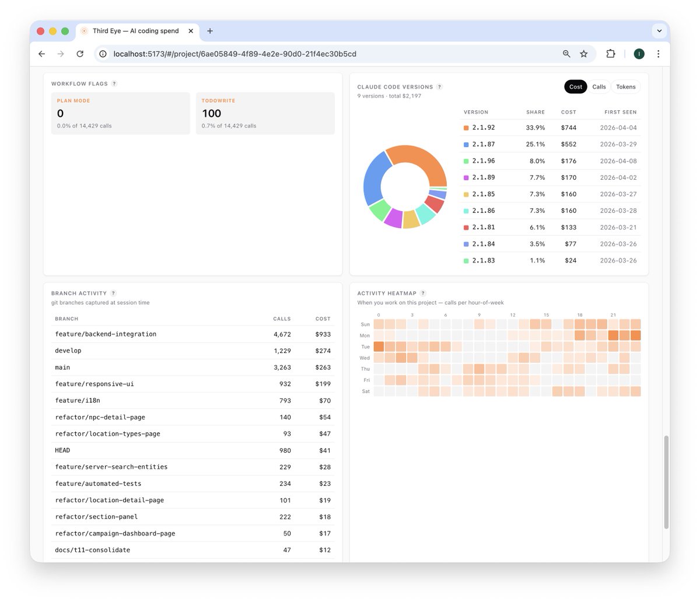Select version 2.1.84 row label
The height and width of the screenshot is (602, 700).
click(x=484, y=244)
